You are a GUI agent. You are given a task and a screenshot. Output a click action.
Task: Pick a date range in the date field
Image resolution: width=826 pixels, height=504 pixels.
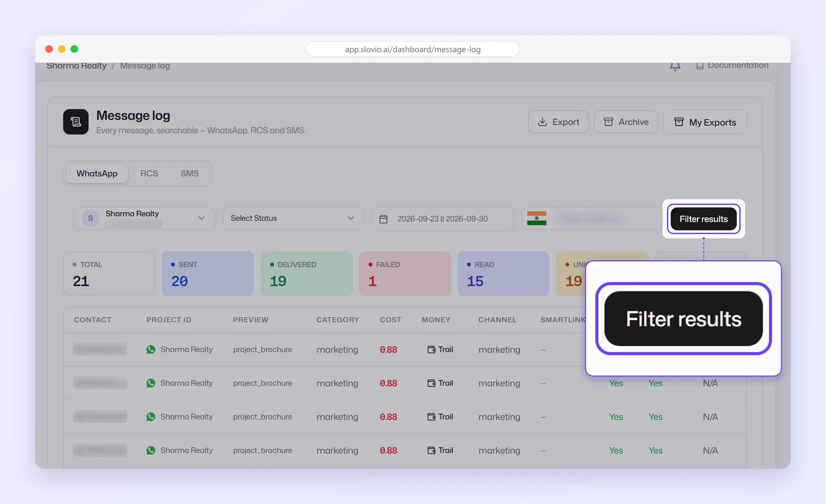[443, 219]
